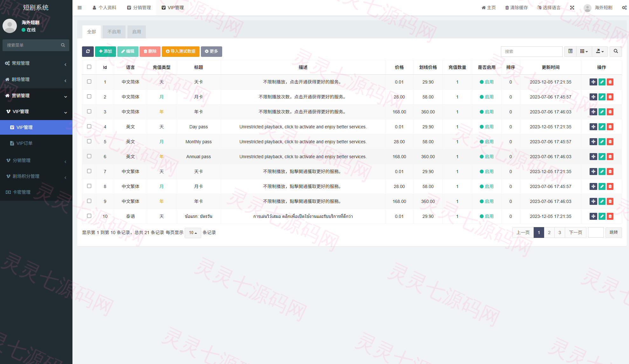The image size is (629, 364).
Task: Open VIP订单 in the sidebar
Action: click(x=36, y=143)
